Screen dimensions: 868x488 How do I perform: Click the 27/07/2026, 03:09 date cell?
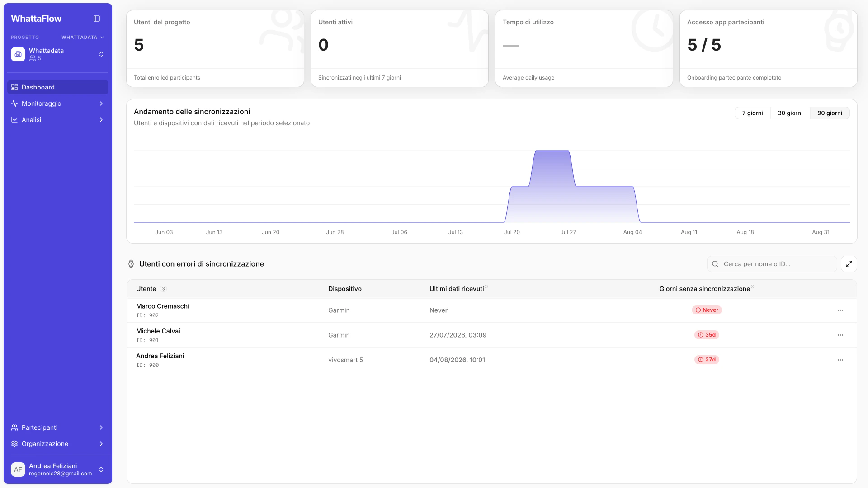pos(458,335)
